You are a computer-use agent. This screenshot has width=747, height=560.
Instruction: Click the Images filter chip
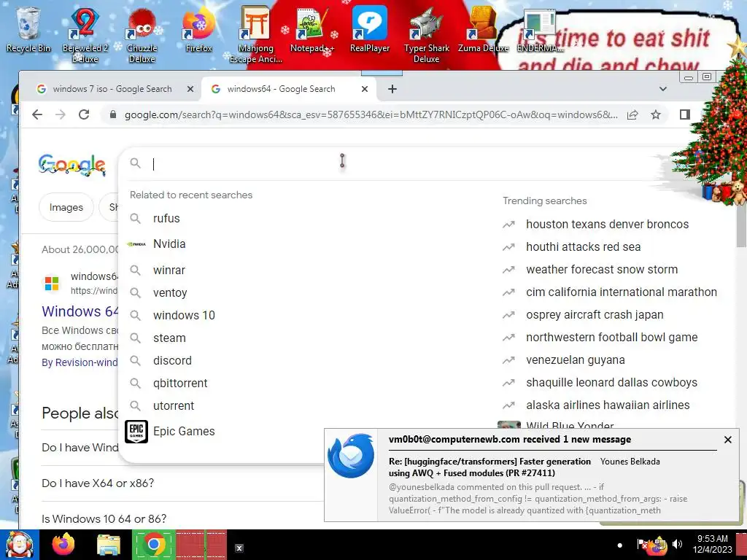pos(66,207)
